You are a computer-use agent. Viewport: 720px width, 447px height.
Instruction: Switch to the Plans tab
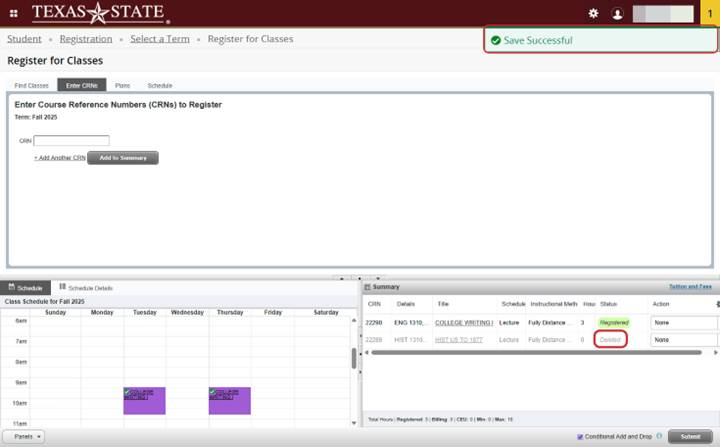coord(122,86)
